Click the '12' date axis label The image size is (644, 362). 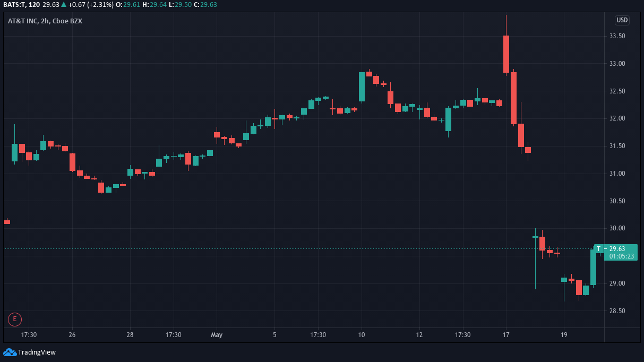tap(419, 335)
